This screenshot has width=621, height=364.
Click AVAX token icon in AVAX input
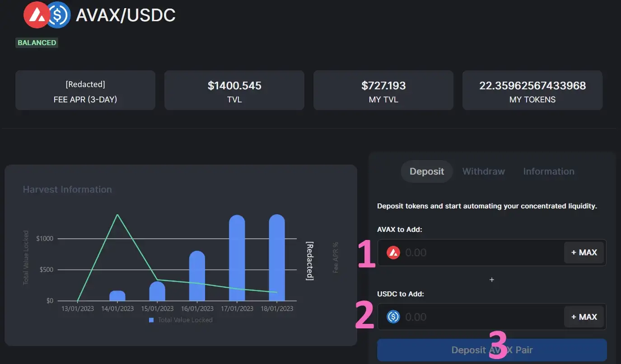393,253
